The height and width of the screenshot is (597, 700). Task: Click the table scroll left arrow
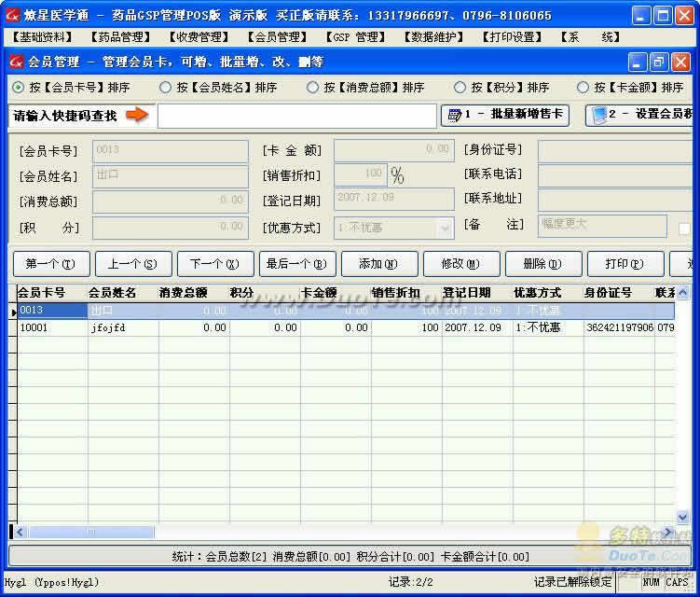pos(20,532)
